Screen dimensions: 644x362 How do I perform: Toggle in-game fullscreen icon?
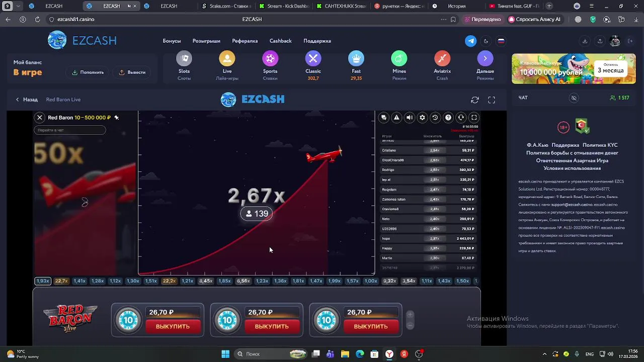tap(474, 118)
